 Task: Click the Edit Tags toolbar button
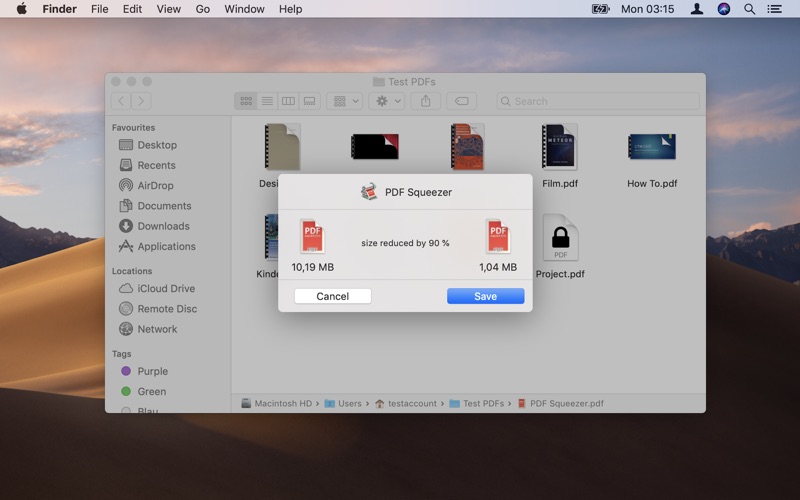coord(461,101)
